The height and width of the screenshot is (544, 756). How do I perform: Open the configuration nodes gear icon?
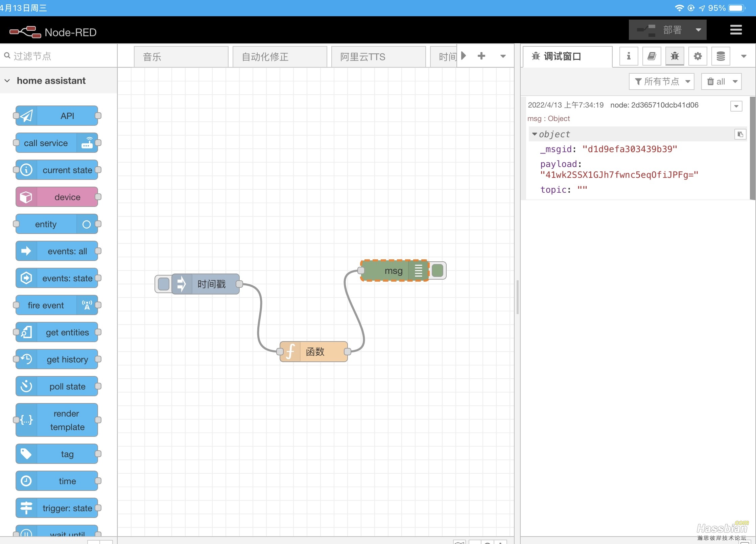click(x=698, y=56)
